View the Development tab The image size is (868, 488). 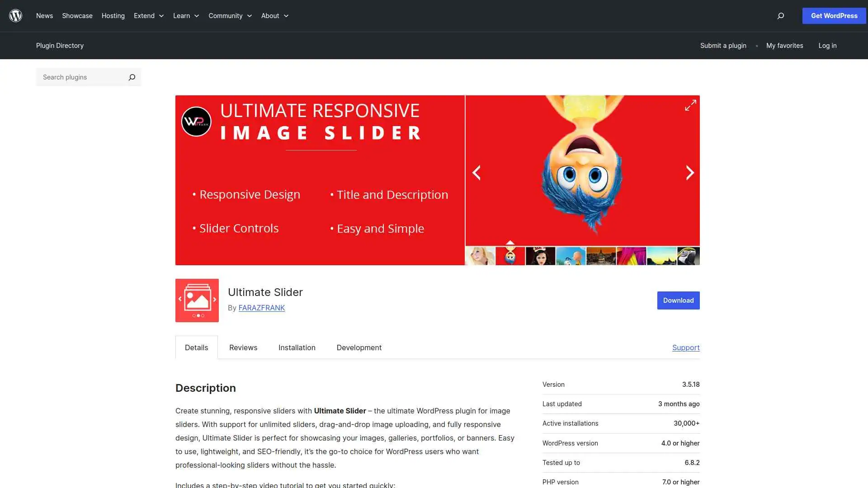click(359, 347)
